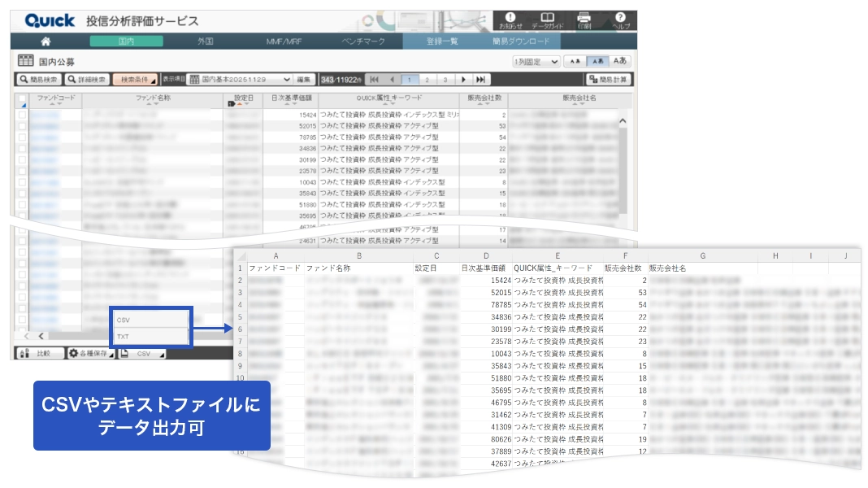Click the 印刷 printer icon
Viewport: 868px width, 488px height.
[x=584, y=20]
